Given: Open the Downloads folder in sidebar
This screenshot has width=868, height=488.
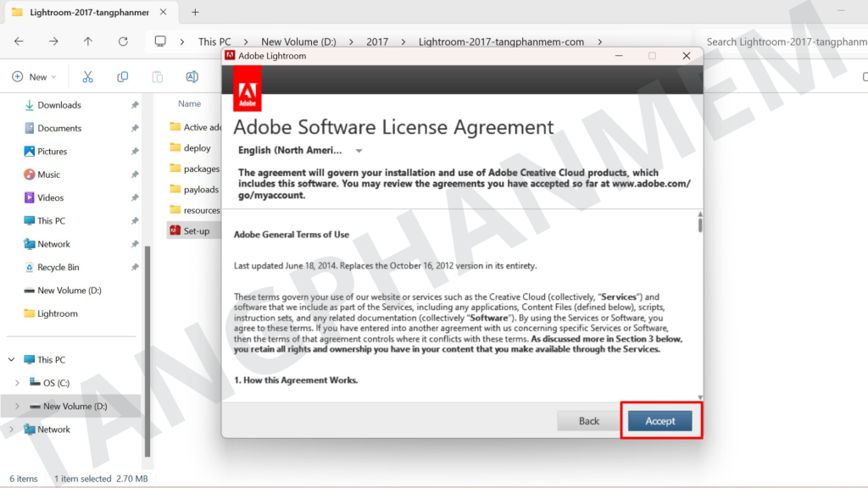Looking at the screenshot, I should 58,105.
